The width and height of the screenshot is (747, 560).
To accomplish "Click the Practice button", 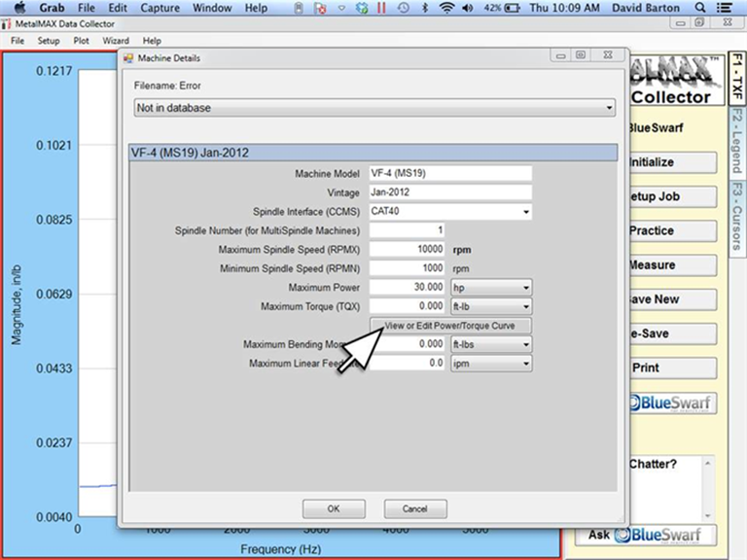I will (673, 231).
